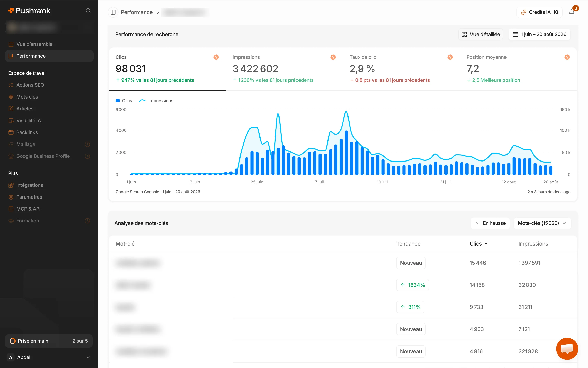Click the help badge on Taux de clic
Screen dimensions: 588x368
click(450, 57)
